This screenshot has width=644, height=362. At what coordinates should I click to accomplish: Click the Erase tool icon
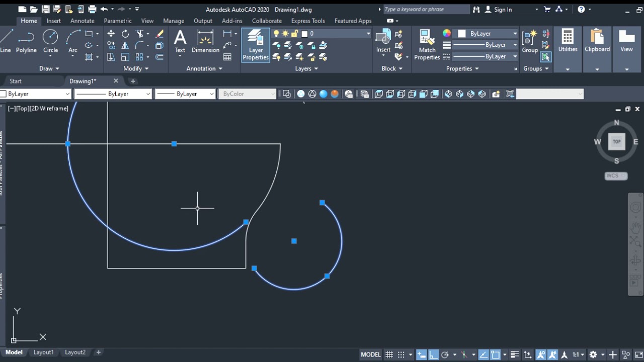[x=159, y=34]
